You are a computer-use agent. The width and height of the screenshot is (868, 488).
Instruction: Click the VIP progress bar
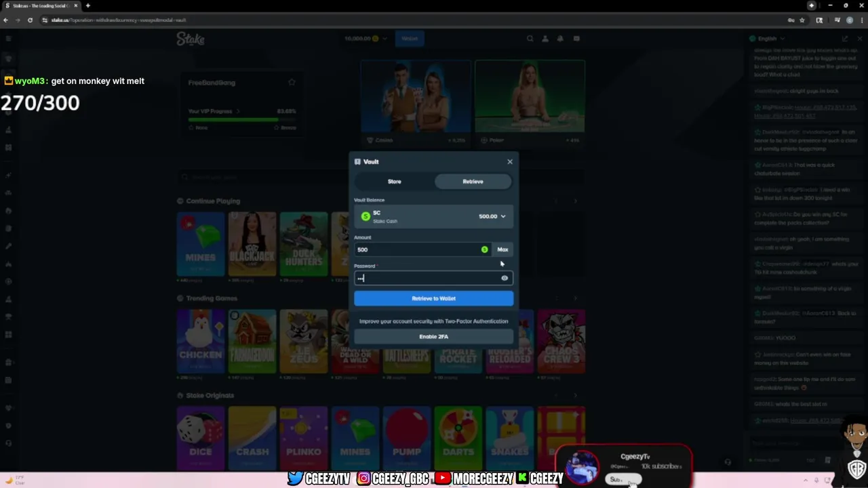(242, 119)
